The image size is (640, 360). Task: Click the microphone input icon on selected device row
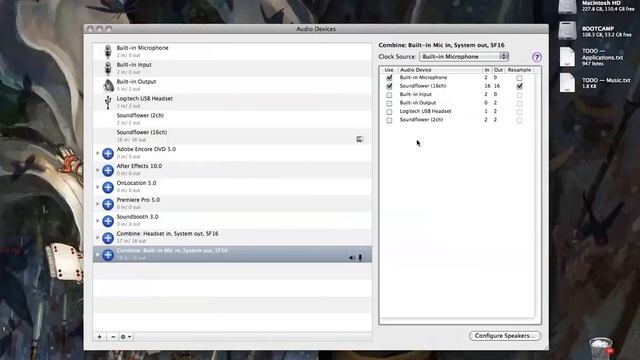tap(360, 258)
